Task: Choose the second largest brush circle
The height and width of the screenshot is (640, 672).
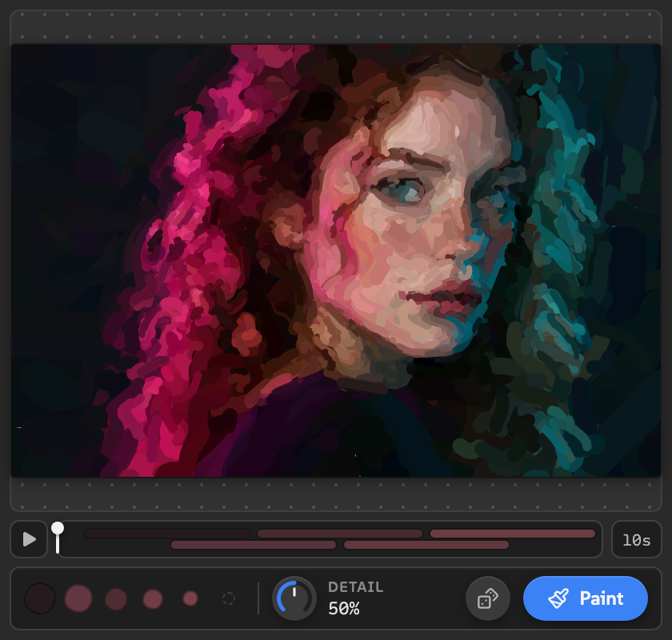Action: pyautogui.click(x=78, y=598)
